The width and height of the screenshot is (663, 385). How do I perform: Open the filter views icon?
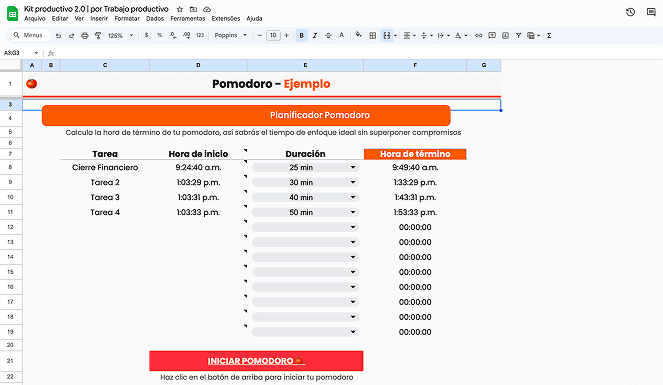pyautogui.click(x=533, y=35)
